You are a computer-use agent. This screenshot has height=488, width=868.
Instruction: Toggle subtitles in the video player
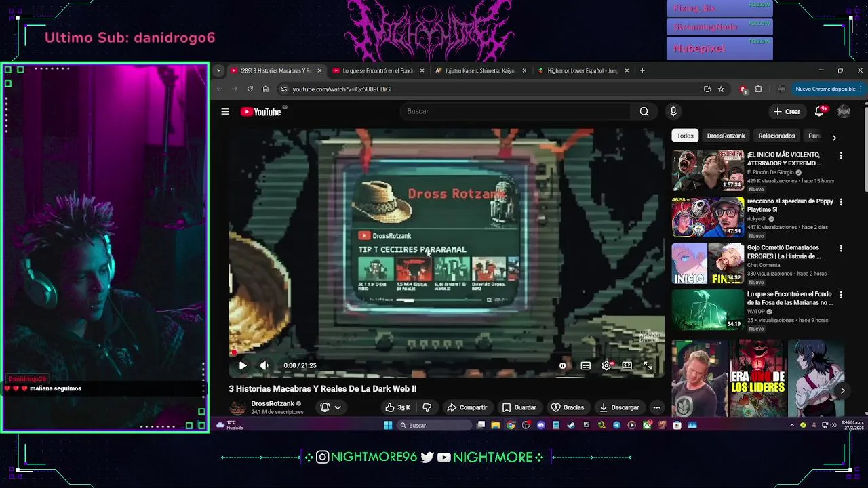(585, 365)
